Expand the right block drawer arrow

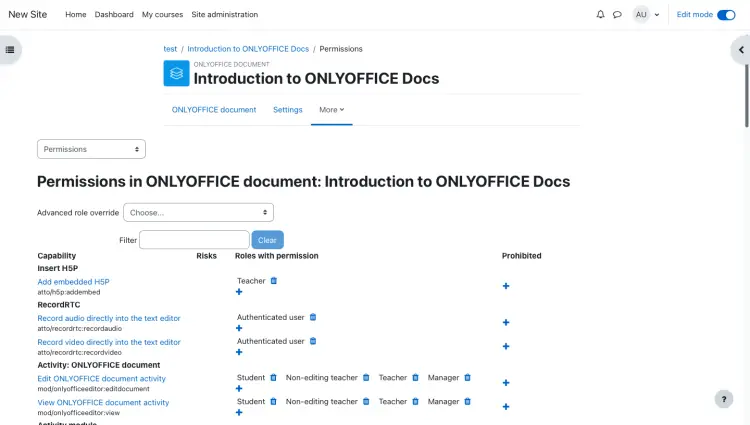pyautogui.click(x=741, y=50)
